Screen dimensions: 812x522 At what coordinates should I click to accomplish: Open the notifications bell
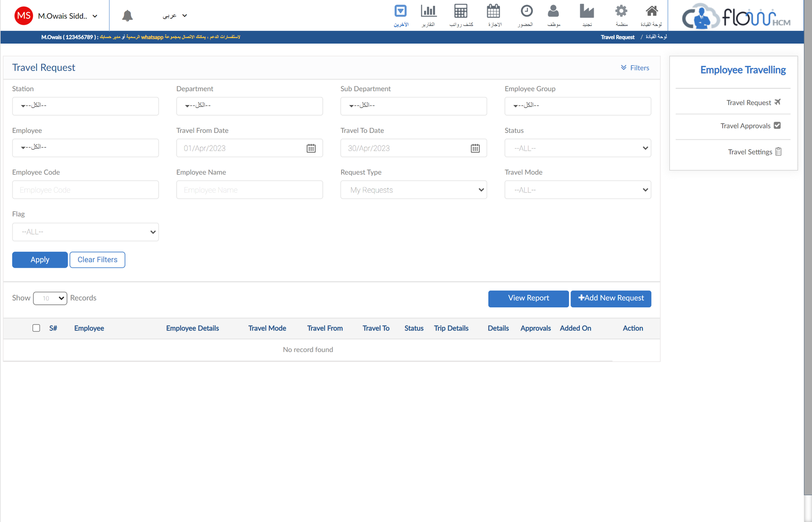[127, 16]
